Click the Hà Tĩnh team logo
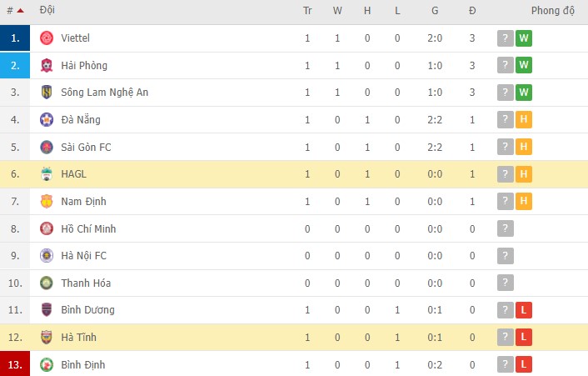The height and width of the screenshot is (376, 588). pos(47,338)
